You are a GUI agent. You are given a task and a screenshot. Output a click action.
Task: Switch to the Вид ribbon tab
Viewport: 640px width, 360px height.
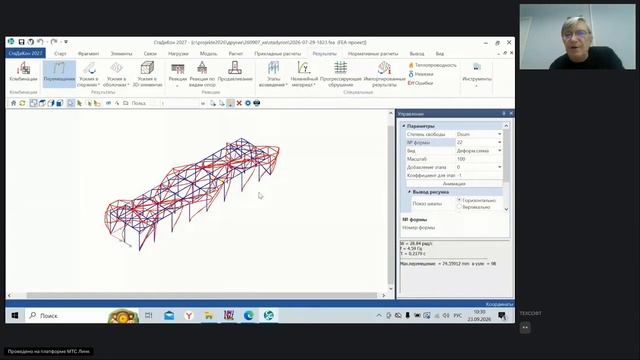pyautogui.click(x=440, y=53)
